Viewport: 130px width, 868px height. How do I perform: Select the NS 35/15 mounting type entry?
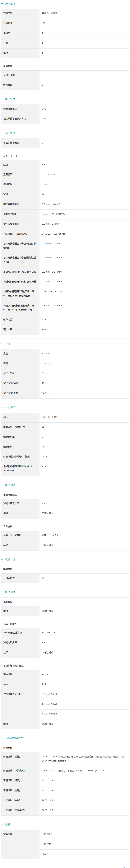(x=46, y=844)
